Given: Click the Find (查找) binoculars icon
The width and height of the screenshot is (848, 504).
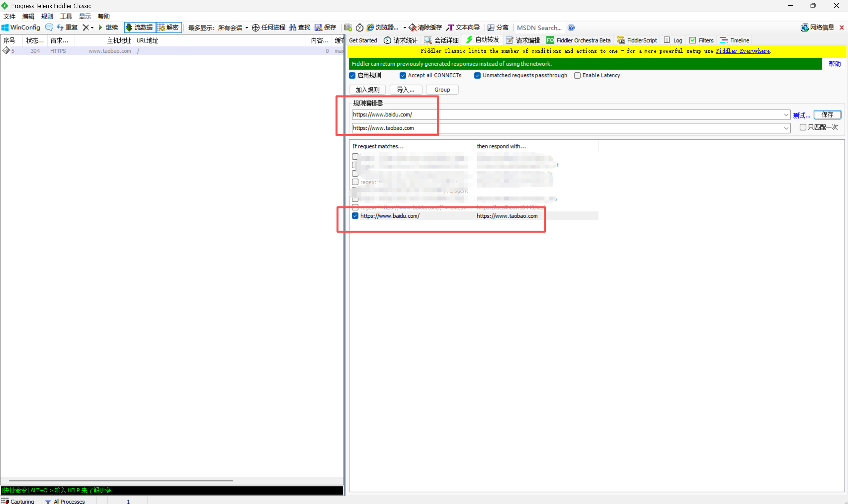Looking at the screenshot, I should 292,27.
